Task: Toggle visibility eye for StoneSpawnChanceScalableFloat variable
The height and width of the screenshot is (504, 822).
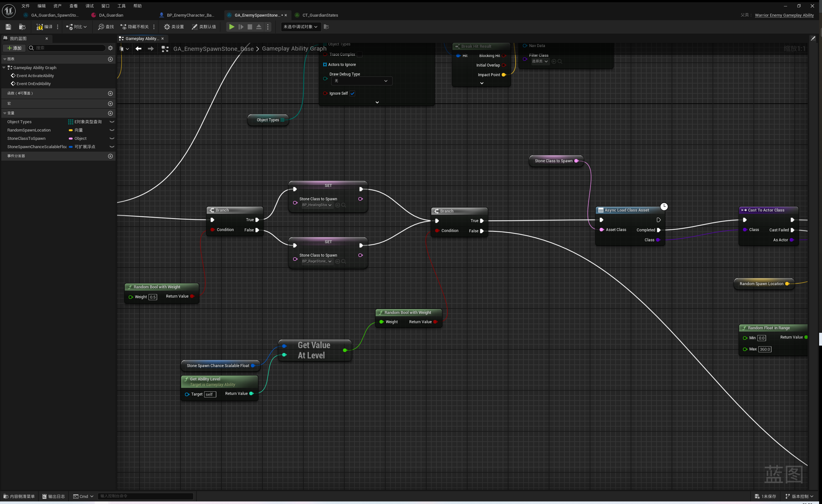Action: coord(112,147)
